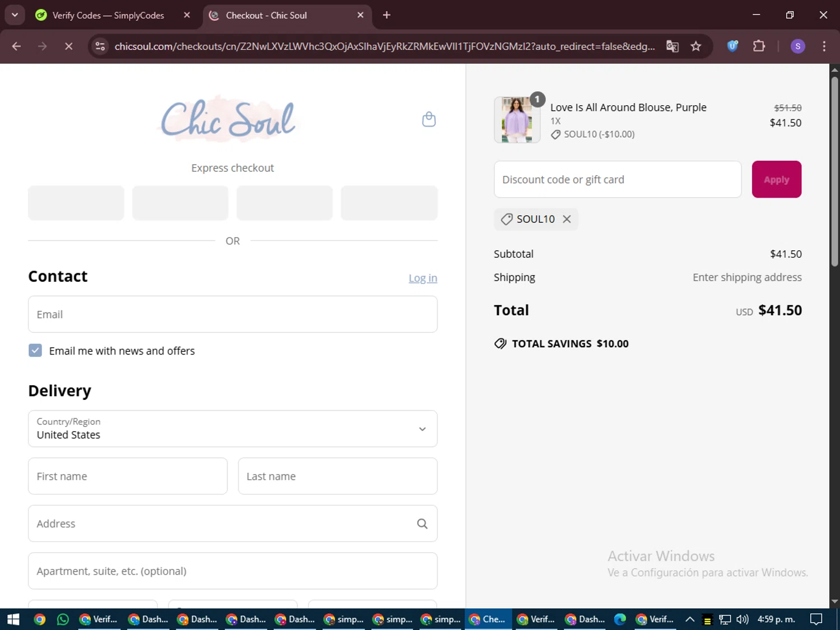Click the scrollbar up arrow
The width and height of the screenshot is (840, 630).
click(835, 69)
